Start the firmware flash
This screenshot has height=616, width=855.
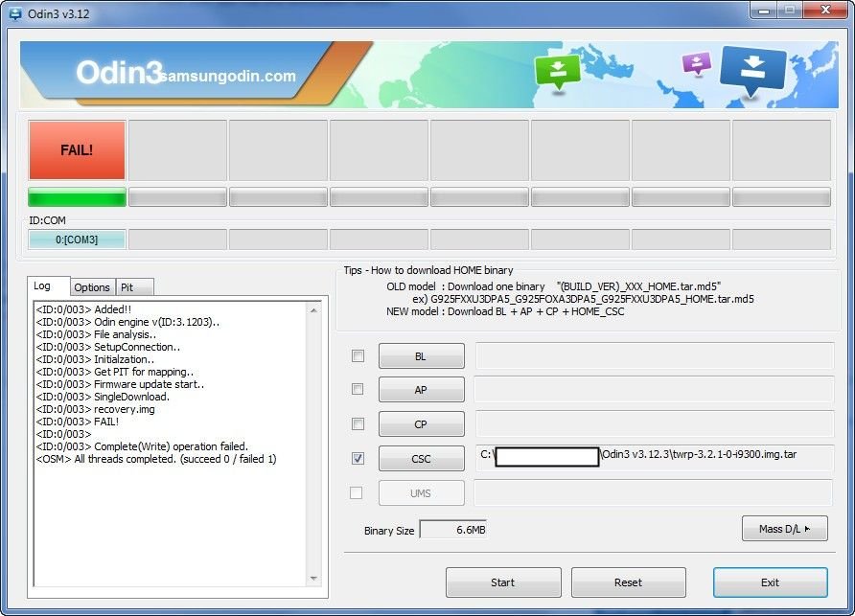(503, 582)
